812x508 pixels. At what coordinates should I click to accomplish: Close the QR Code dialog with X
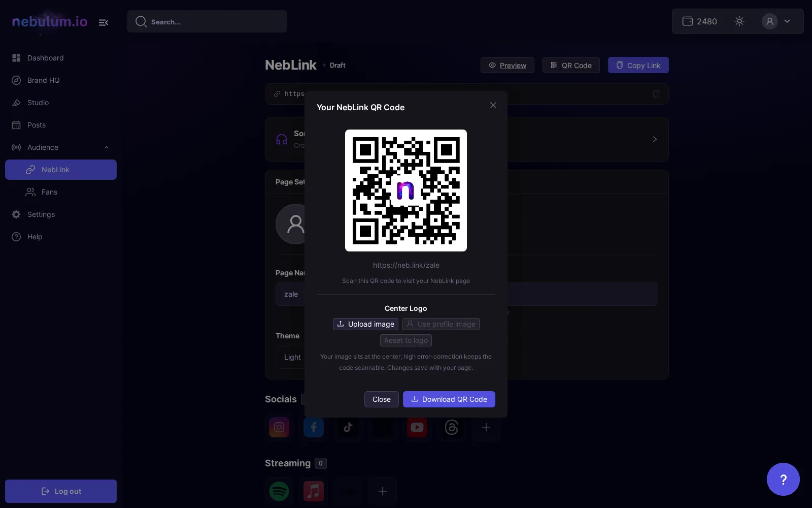pos(493,105)
